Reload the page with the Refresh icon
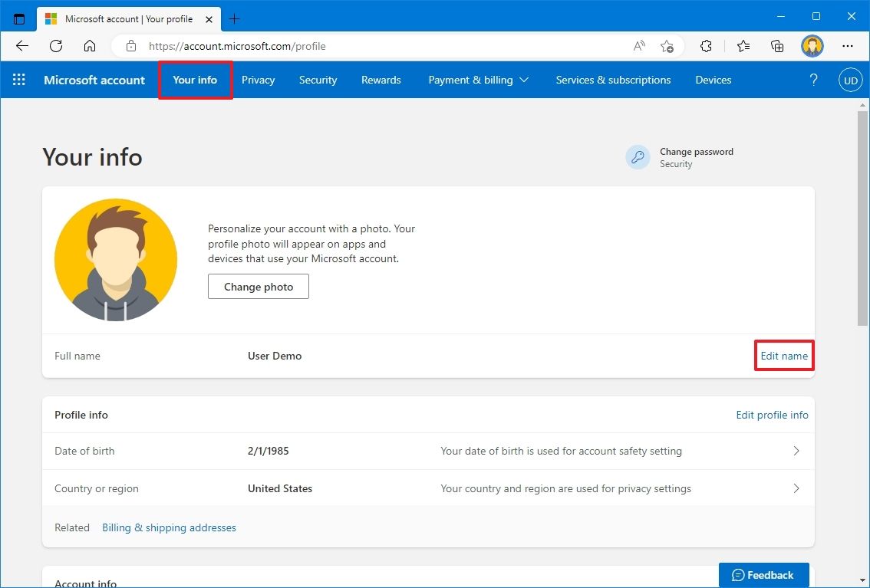 click(x=55, y=46)
